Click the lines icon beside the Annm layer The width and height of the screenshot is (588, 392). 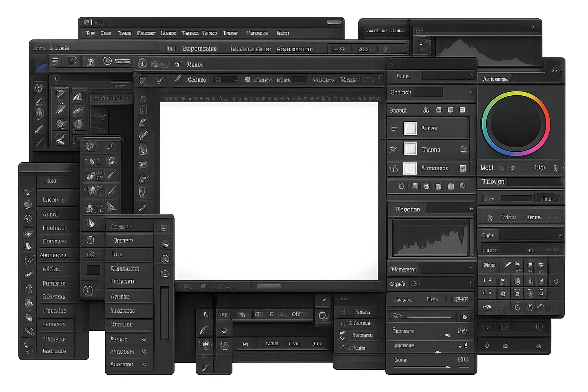coord(394,129)
